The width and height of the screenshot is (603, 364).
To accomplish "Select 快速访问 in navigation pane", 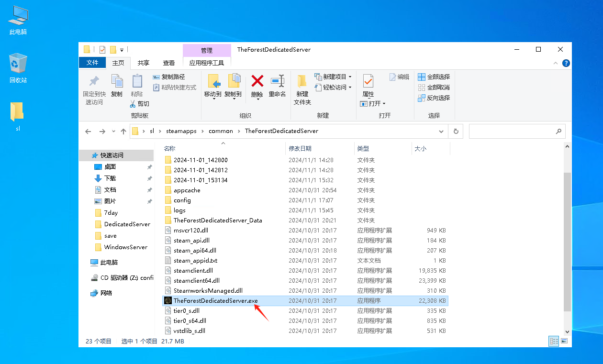I will [117, 155].
